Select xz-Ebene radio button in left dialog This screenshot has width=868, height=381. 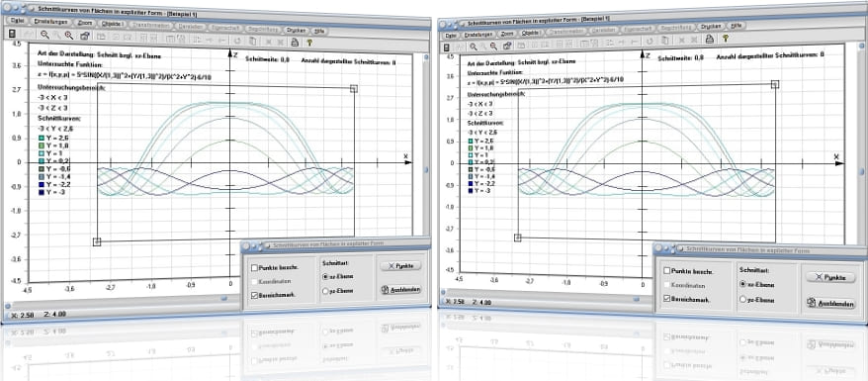(325, 276)
